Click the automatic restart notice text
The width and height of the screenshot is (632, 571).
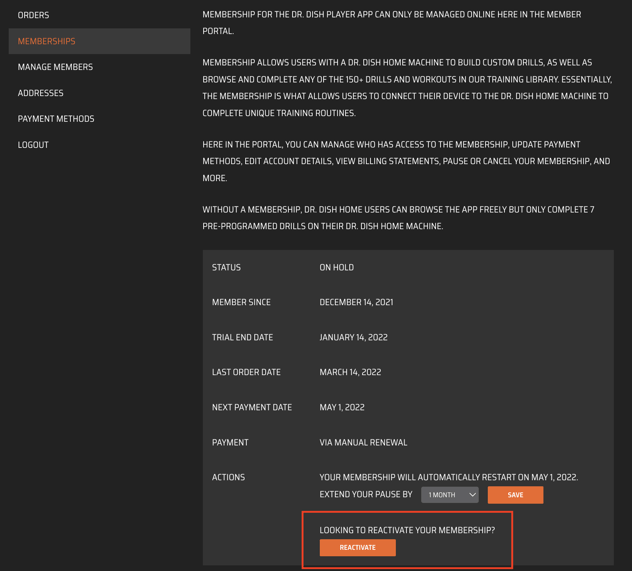449,478
